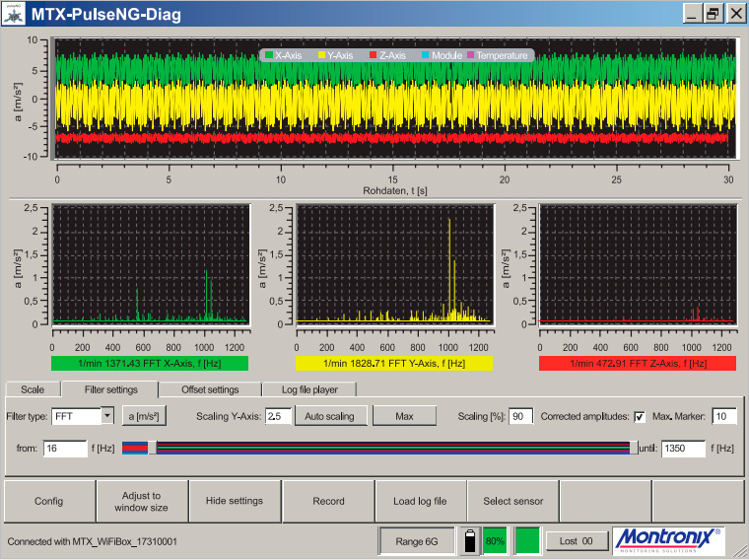Click the Select sensor button
Screen dimensions: 749x560
tap(513, 501)
